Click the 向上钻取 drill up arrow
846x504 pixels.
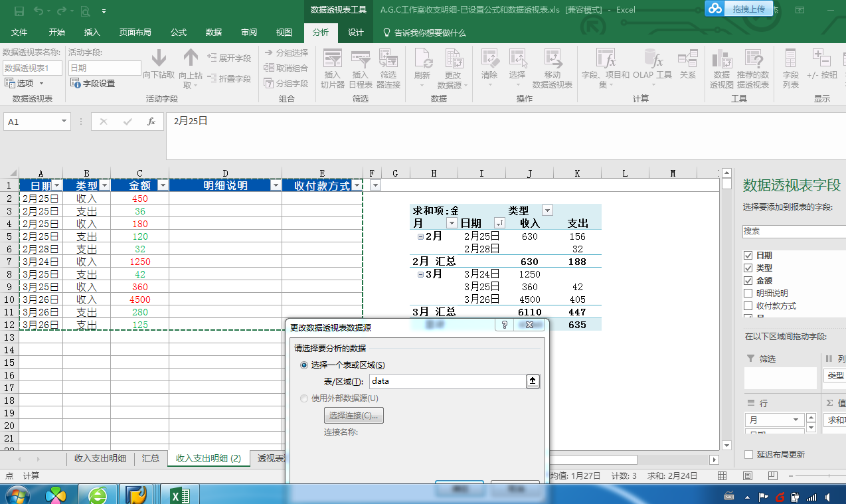point(191,68)
